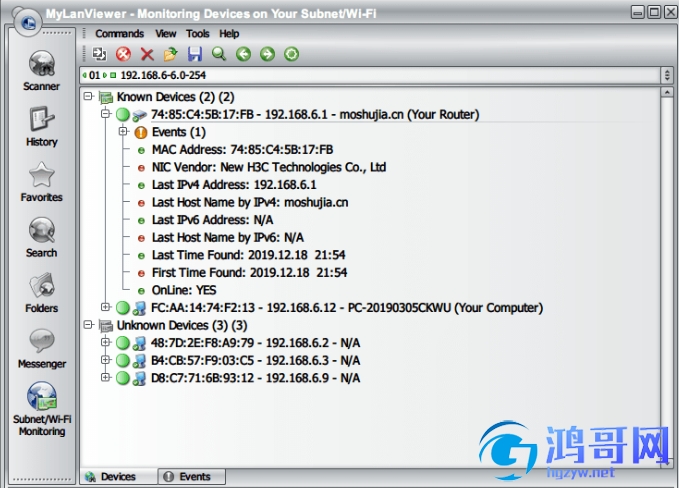679x488 pixels.
Task: Click the green refresh circle icon
Action: tap(291, 54)
